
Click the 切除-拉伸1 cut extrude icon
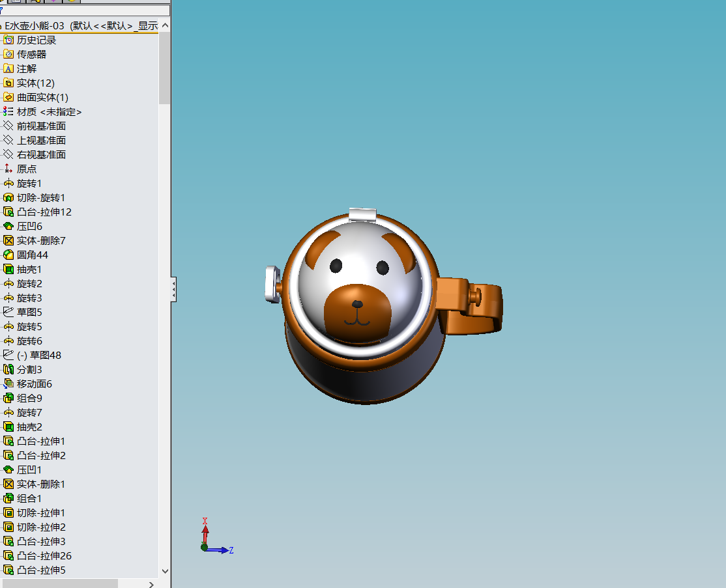click(x=8, y=512)
